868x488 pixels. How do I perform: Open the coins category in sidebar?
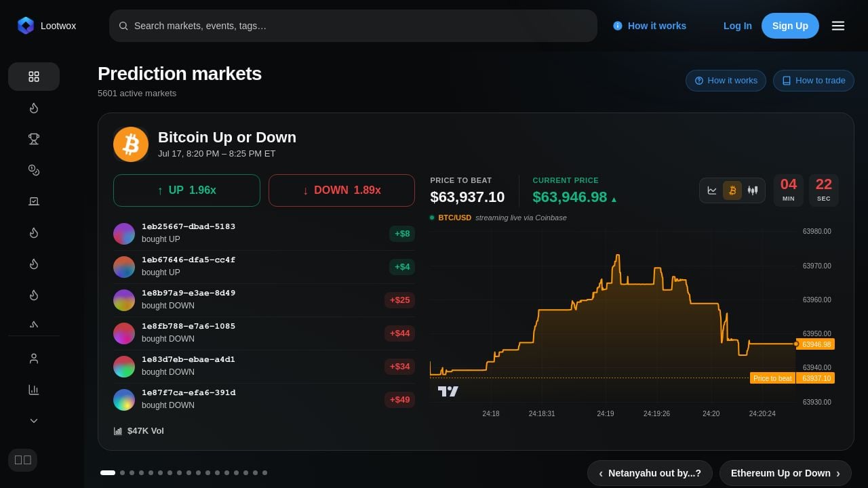tap(34, 170)
